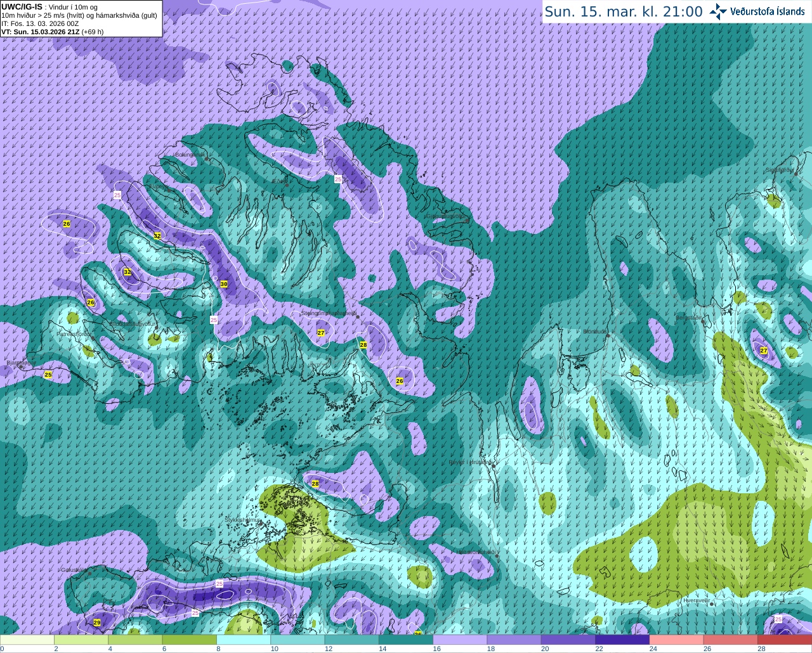Screen dimensions: 812x653
Task: Click the Holtavörðuheiði station label
Action: (x=476, y=552)
